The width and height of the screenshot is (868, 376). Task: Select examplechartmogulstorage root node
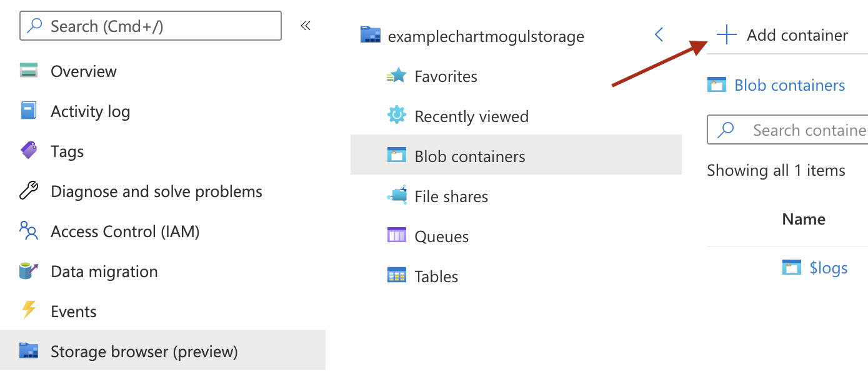pyautogui.click(x=486, y=36)
